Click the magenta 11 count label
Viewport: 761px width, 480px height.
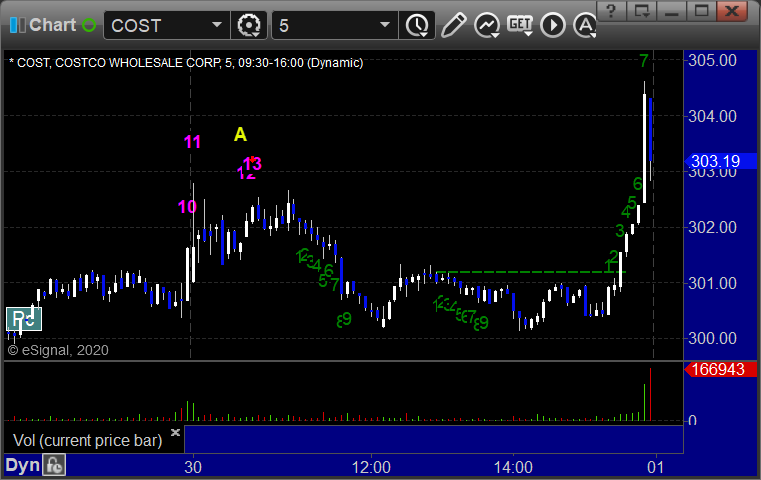(x=192, y=142)
